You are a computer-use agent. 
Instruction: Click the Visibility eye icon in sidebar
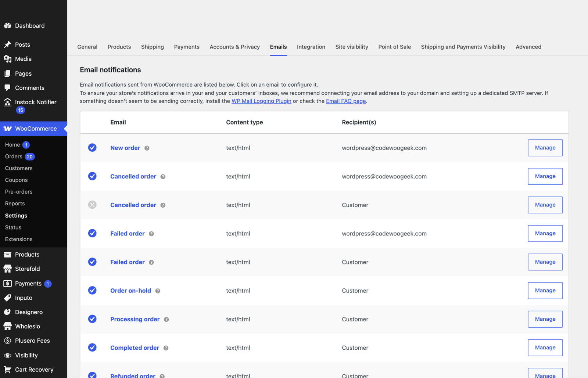[7, 355]
